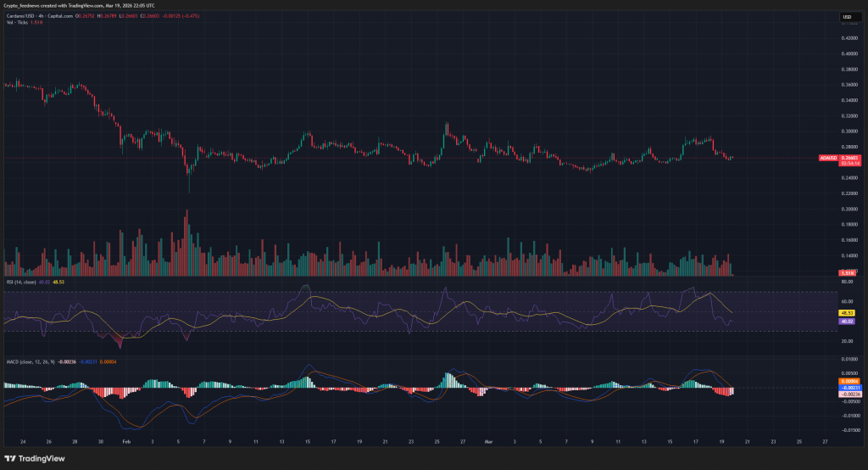The image size is (868, 470).
Task: Click the Cardano/USD 4h Capital.com symbol title
Action: (39, 16)
